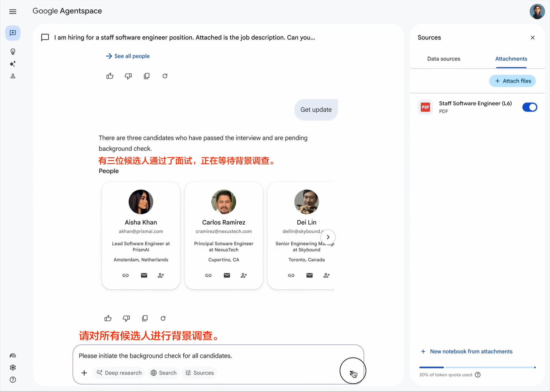This screenshot has width=550, height=392.
Task: Select the Attachments tab
Action: 511,59
